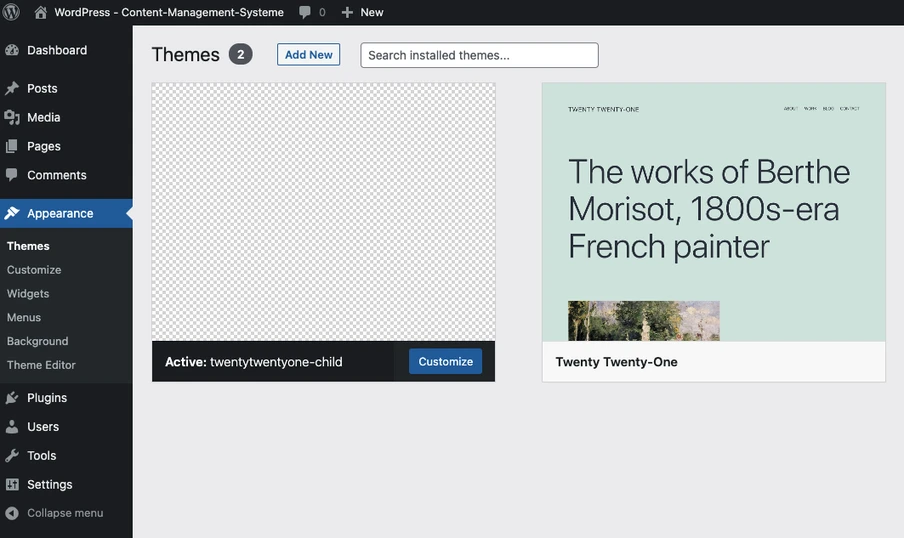This screenshot has height=538, width=904.
Task: Click the Add New theme button
Action: pos(308,54)
